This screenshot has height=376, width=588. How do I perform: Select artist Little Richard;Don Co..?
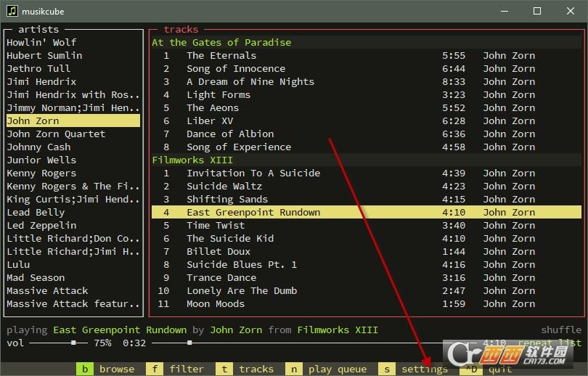[x=73, y=238]
